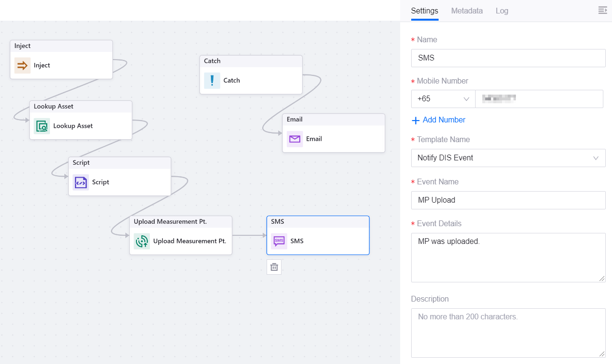Click the Mobile Number input field
Screen dimensions: 612x364
pos(539,99)
